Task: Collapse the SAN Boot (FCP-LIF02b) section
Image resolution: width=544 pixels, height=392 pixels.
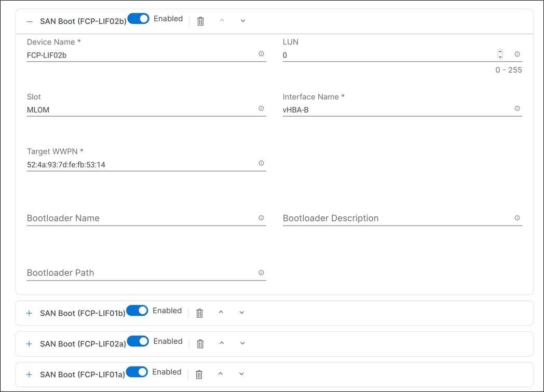Action: (29, 21)
